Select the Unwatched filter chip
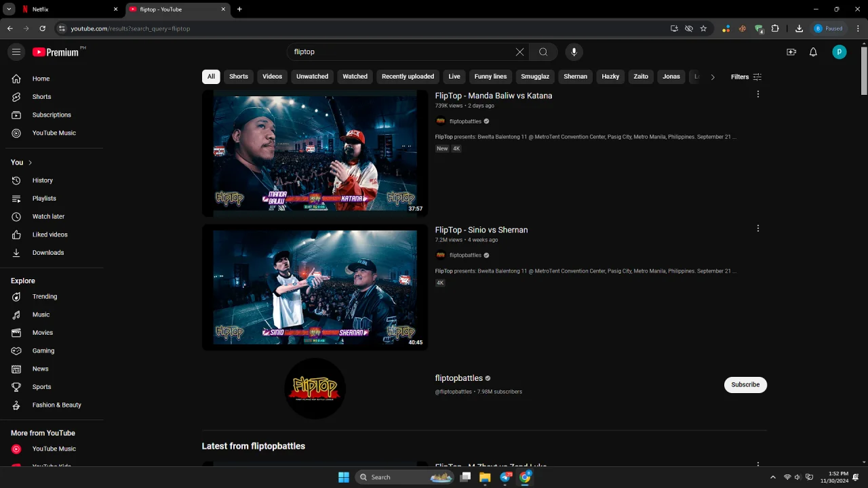The image size is (868, 488). coord(312,77)
